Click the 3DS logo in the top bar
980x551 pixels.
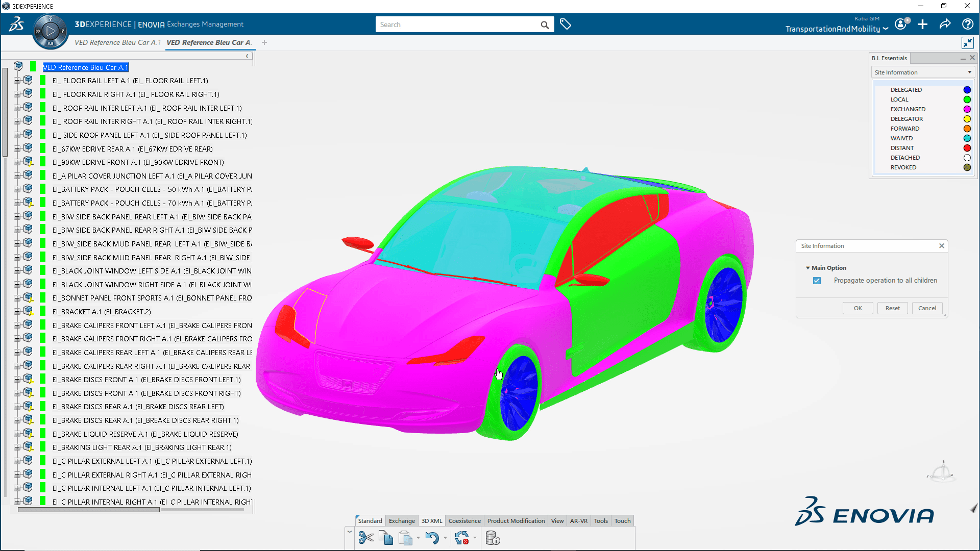point(16,24)
